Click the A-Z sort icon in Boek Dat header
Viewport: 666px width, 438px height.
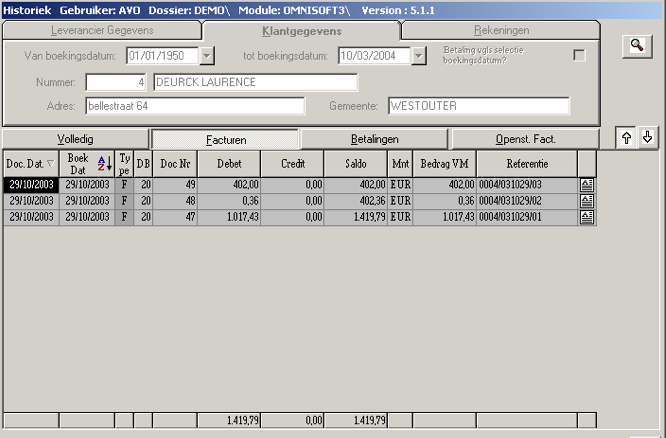[104, 164]
